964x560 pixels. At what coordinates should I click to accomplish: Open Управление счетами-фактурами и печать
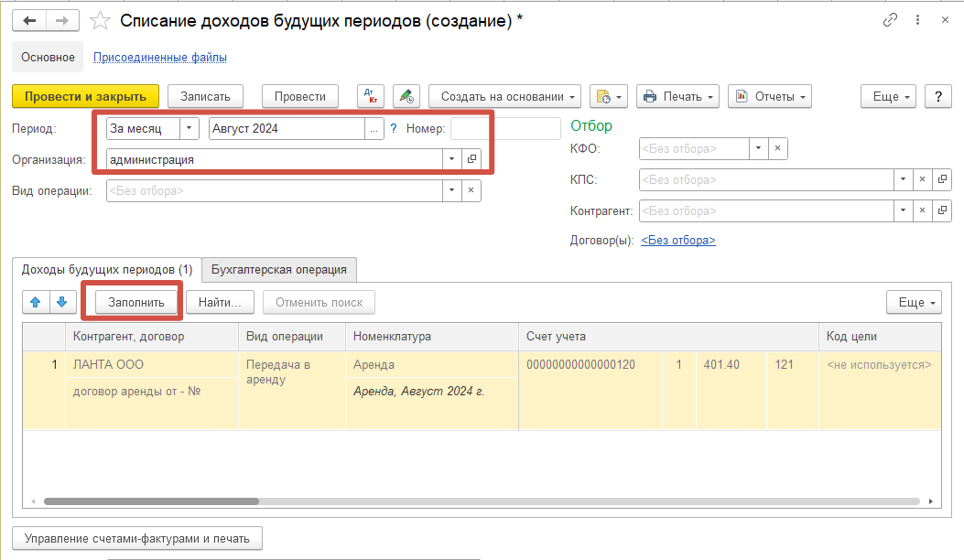tap(137, 538)
